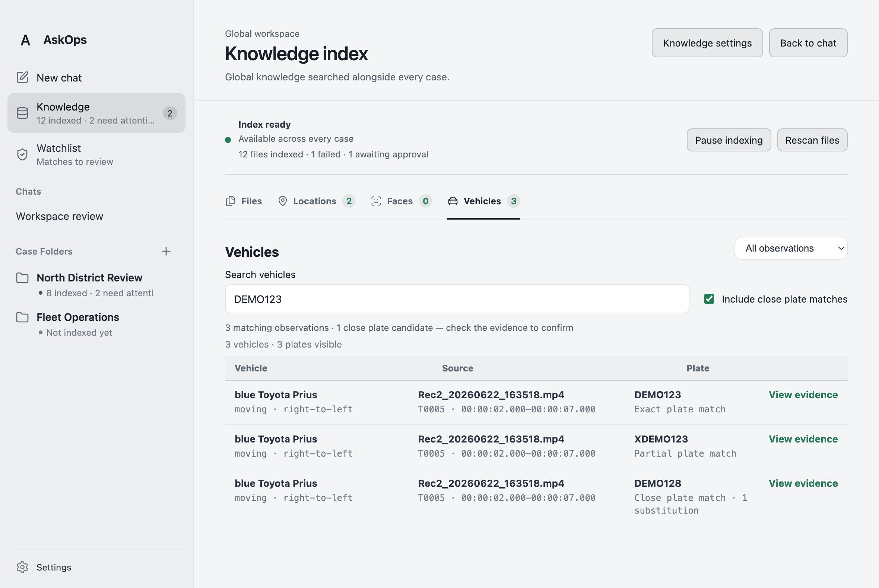The height and width of the screenshot is (588, 879).
Task: Click the Back to chat button
Action: point(808,43)
